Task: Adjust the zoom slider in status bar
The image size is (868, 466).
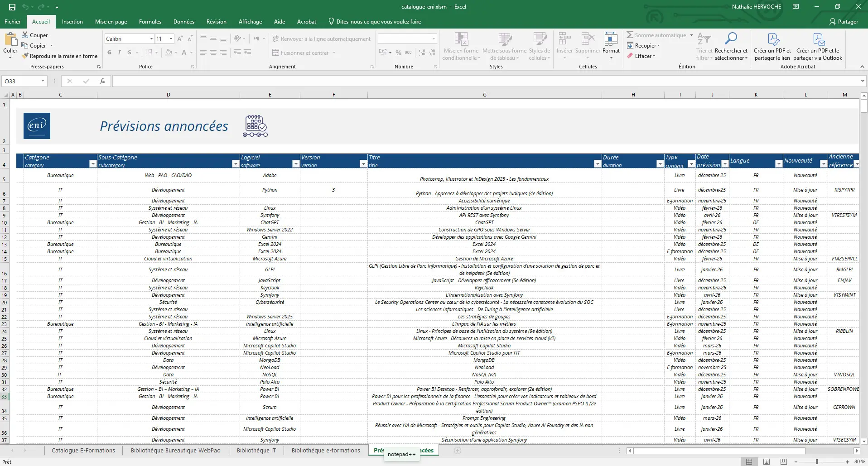Action: [x=817, y=461]
